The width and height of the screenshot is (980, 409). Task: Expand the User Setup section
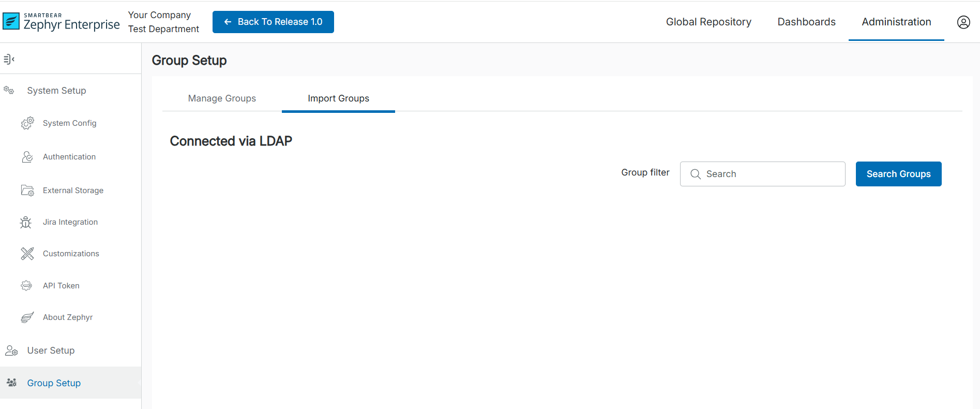click(51, 350)
